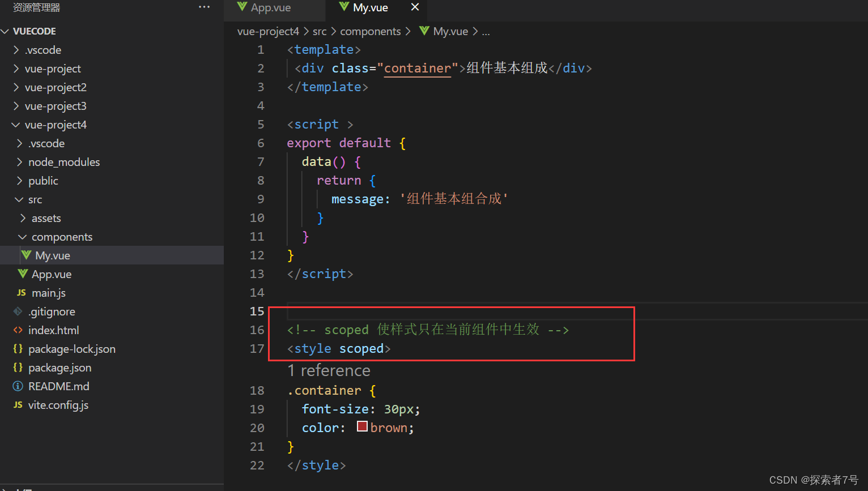868x491 pixels.
Task: Click the Vue icon beside My.vue tree item
Action: pos(26,255)
